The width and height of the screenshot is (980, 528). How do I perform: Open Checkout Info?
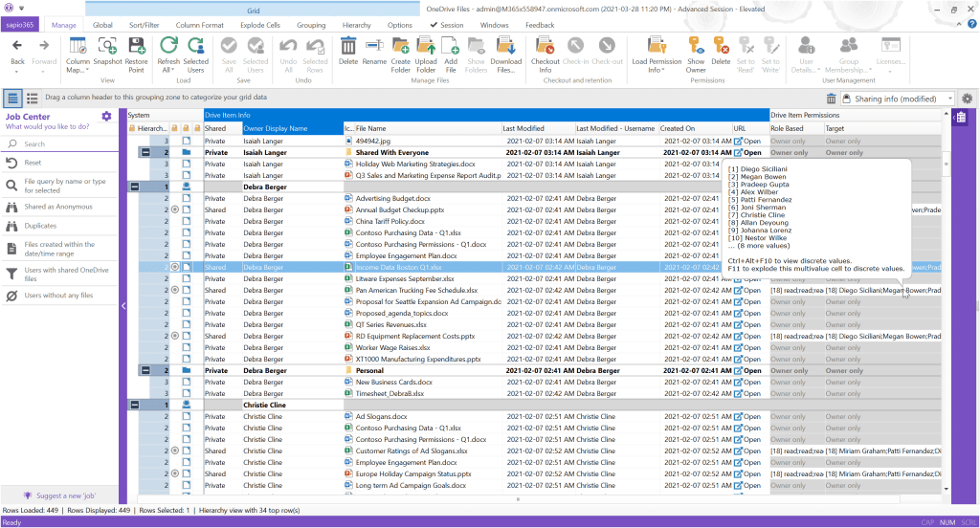(545, 55)
